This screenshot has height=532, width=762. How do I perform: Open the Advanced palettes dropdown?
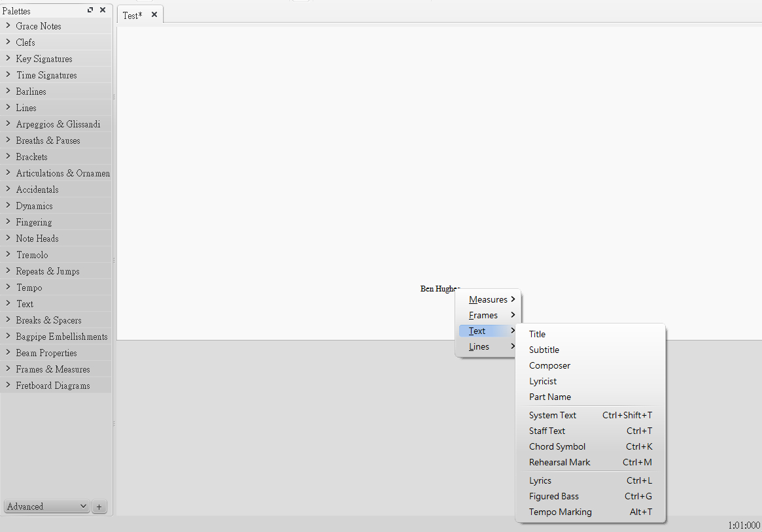[x=46, y=506]
